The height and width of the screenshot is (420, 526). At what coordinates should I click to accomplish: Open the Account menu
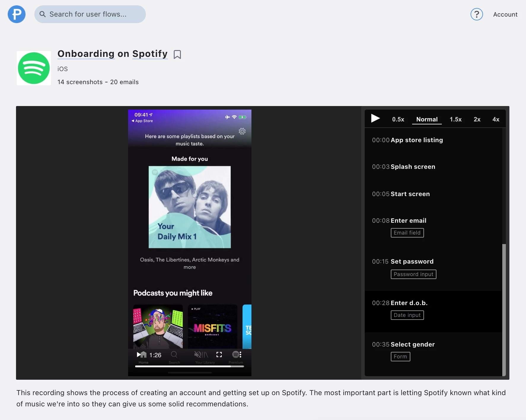pos(505,14)
